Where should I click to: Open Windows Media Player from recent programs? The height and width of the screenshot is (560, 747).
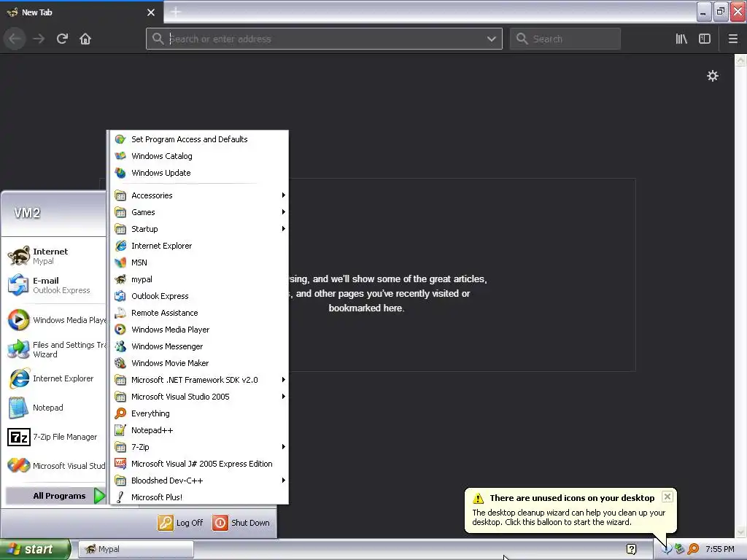tap(53, 320)
